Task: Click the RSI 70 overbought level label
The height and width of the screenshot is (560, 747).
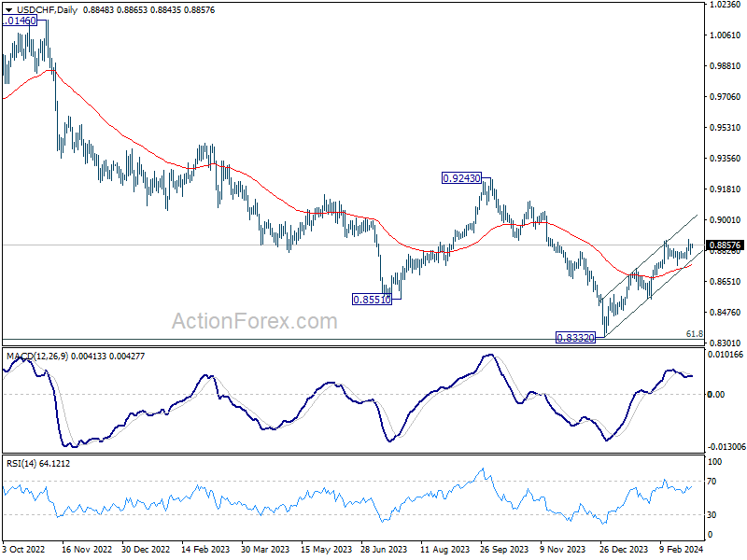Action: coord(712,482)
